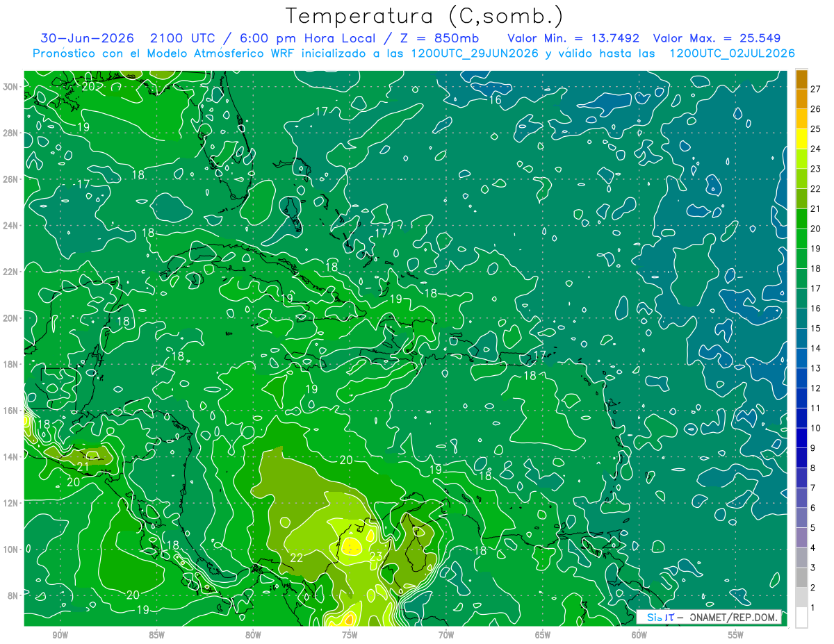Click the 12 label on the color scale
The width and height of the screenshot is (834, 644).
(x=816, y=388)
